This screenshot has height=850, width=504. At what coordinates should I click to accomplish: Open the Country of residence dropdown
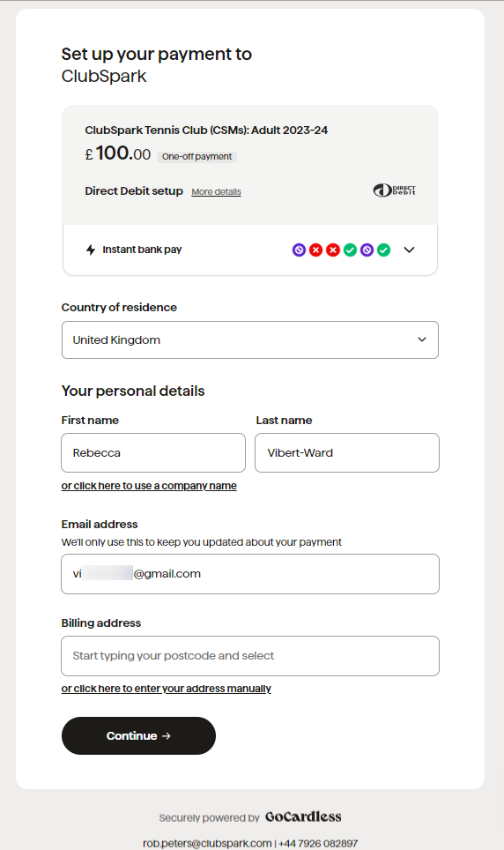(250, 339)
